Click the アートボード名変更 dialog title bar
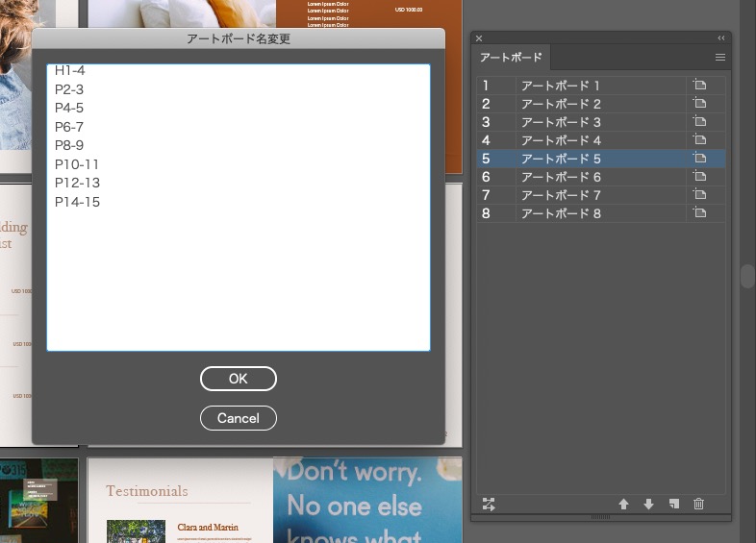 tap(239, 38)
